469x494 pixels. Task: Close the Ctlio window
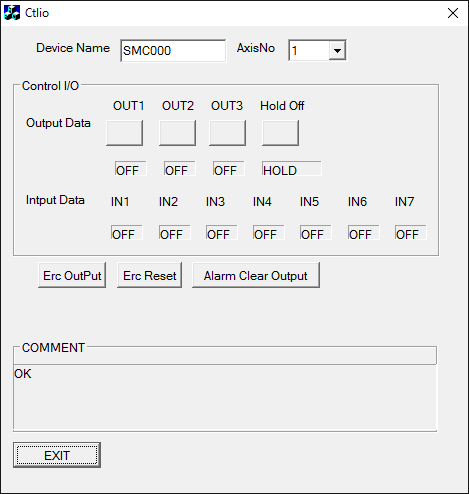click(453, 13)
